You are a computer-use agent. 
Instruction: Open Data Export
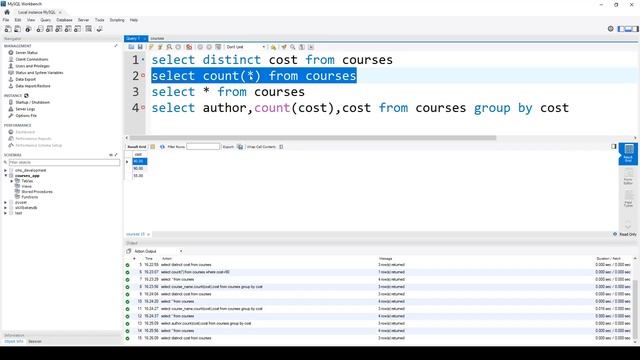pos(25,79)
